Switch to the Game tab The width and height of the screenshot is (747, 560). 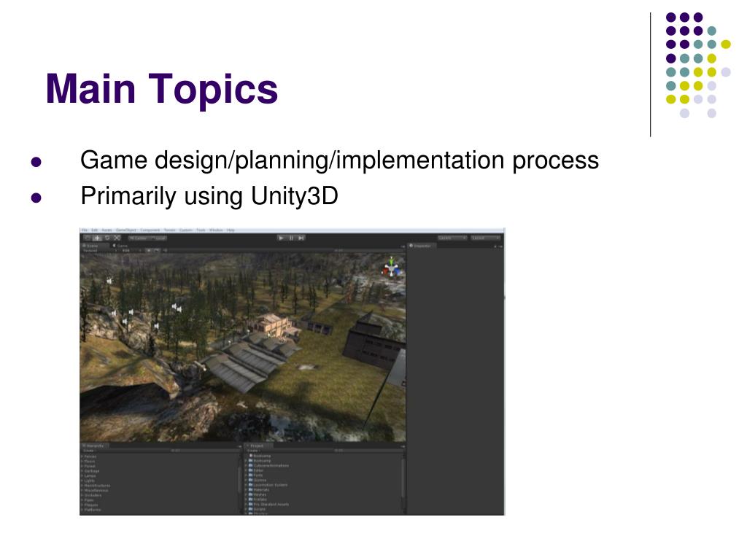(121, 246)
